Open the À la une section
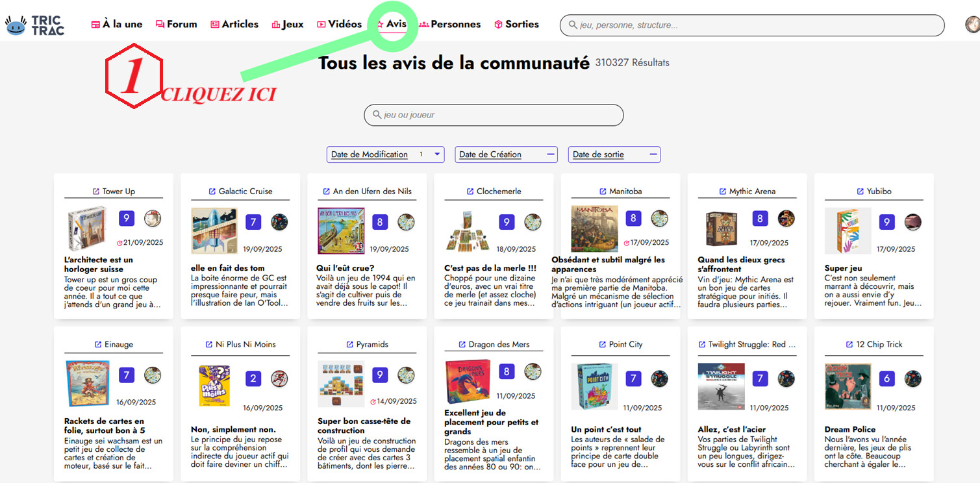This screenshot has width=980, height=483. click(x=116, y=24)
